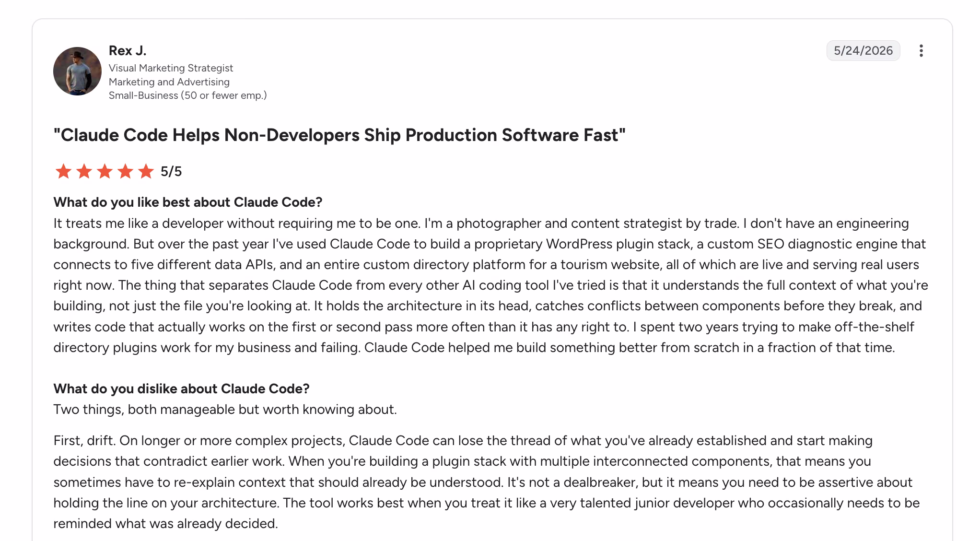Click the paragraph starting "It treats me like a developer"
This screenshot has width=980, height=541.
(x=491, y=285)
